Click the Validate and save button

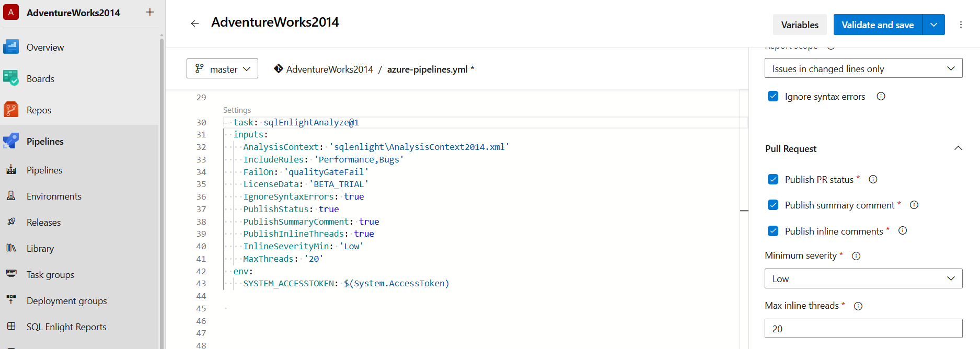(x=878, y=25)
